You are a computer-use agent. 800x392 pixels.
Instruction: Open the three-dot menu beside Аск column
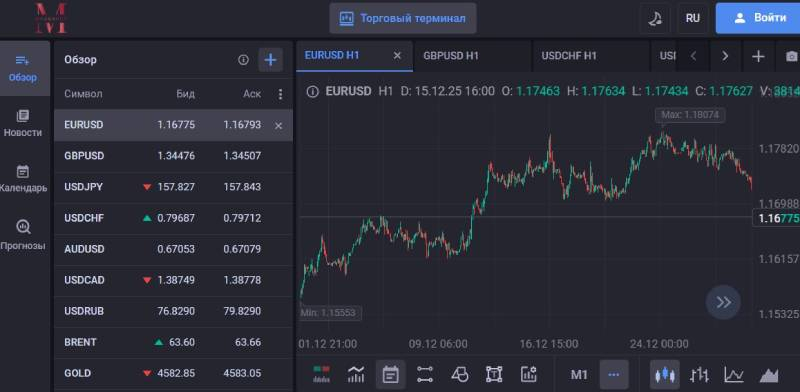(x=280, y=94)
